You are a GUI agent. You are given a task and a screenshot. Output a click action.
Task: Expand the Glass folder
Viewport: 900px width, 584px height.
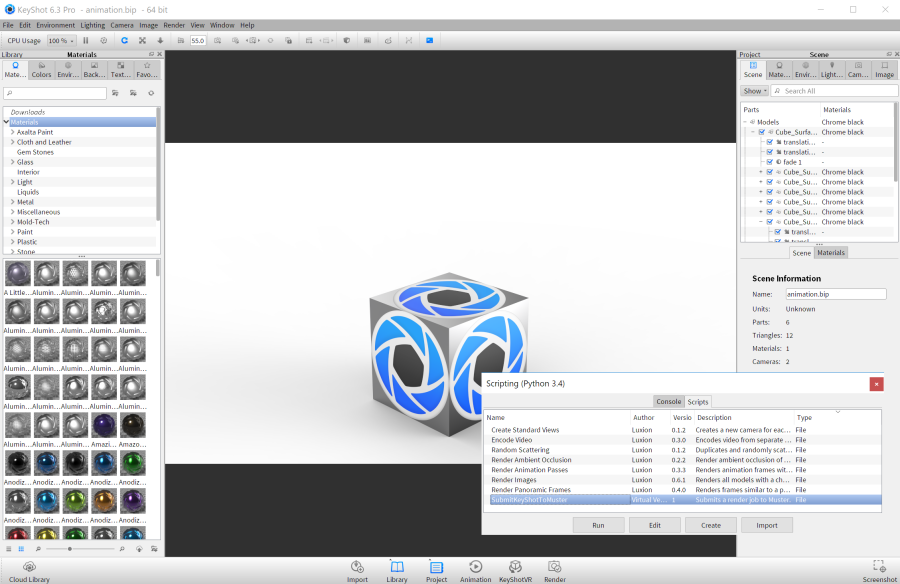pyautogui.click(x=13, y=162)
